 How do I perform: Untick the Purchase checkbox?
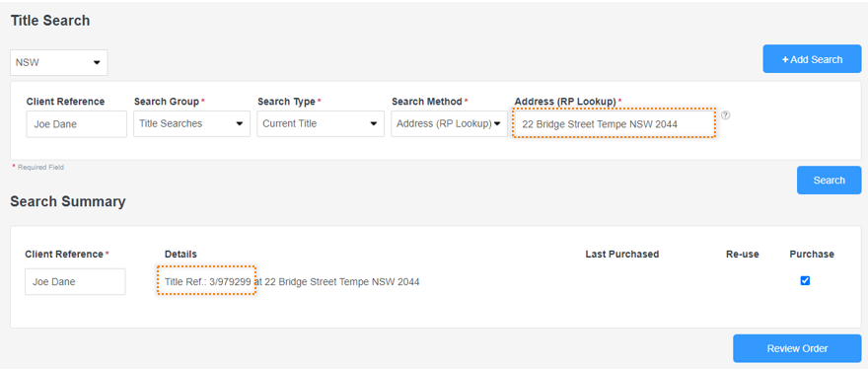click(805, 281)
